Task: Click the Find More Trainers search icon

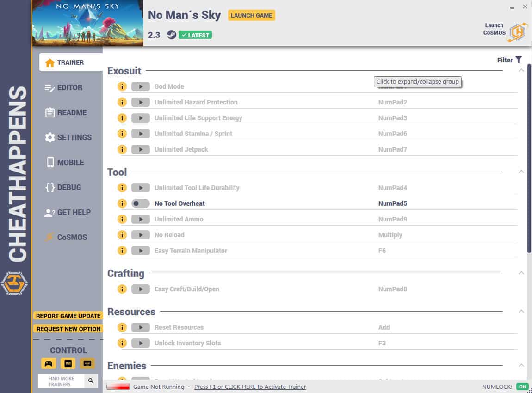Action: [x=91, y=381]
